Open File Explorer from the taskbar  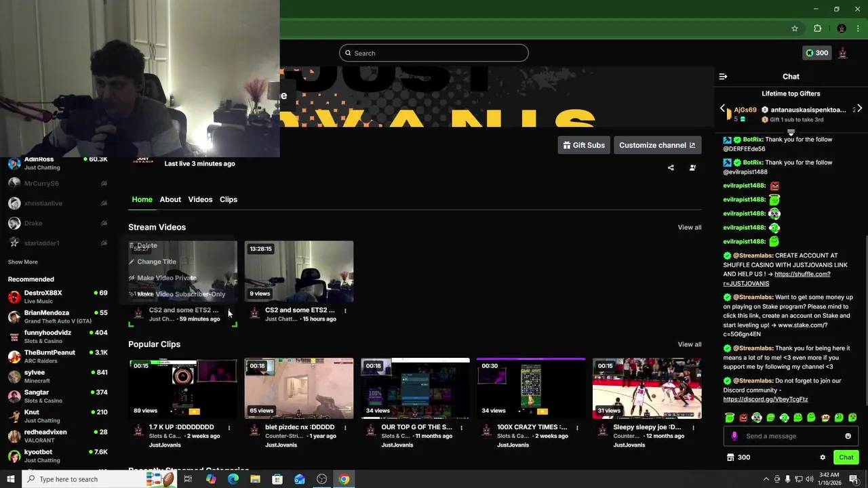click(x=255, y=479)
